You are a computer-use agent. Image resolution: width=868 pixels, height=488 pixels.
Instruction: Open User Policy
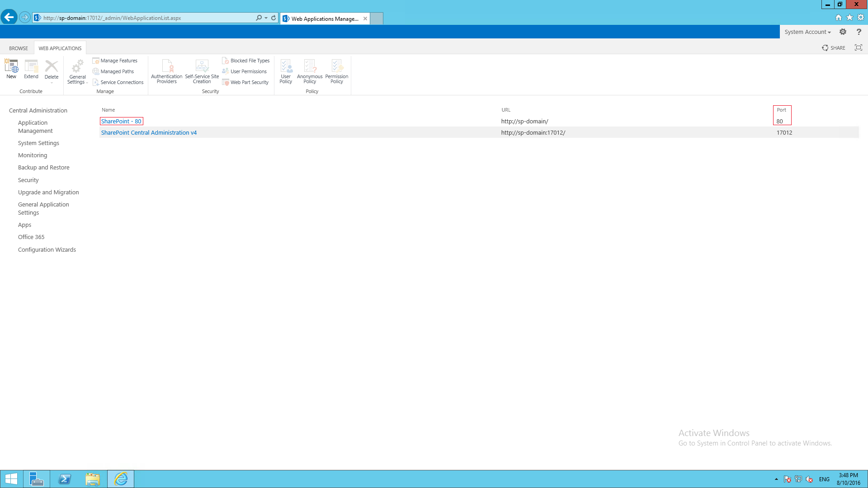[x=286, y=71]
